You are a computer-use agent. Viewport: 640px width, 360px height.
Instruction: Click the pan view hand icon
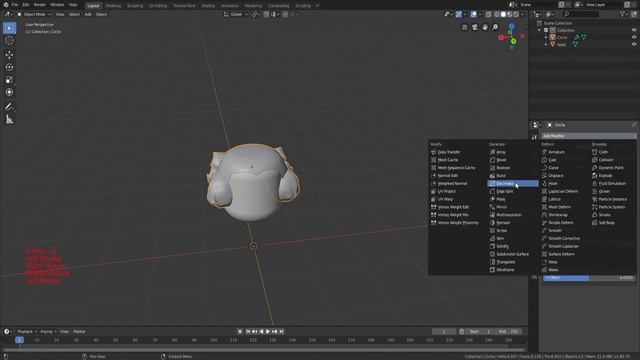pos(485,27)
